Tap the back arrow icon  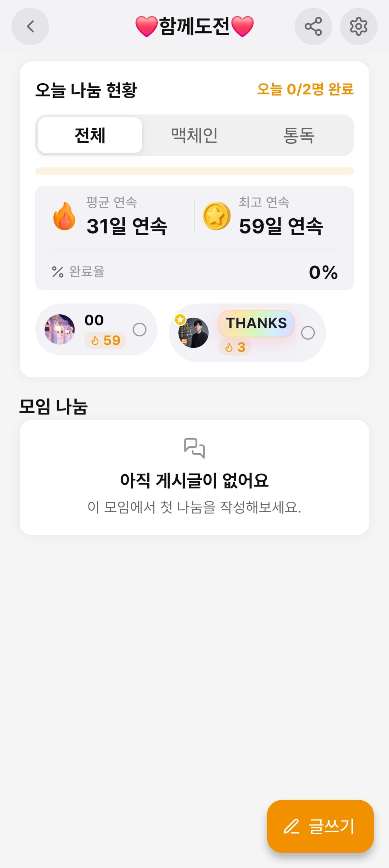pos(30,26)
